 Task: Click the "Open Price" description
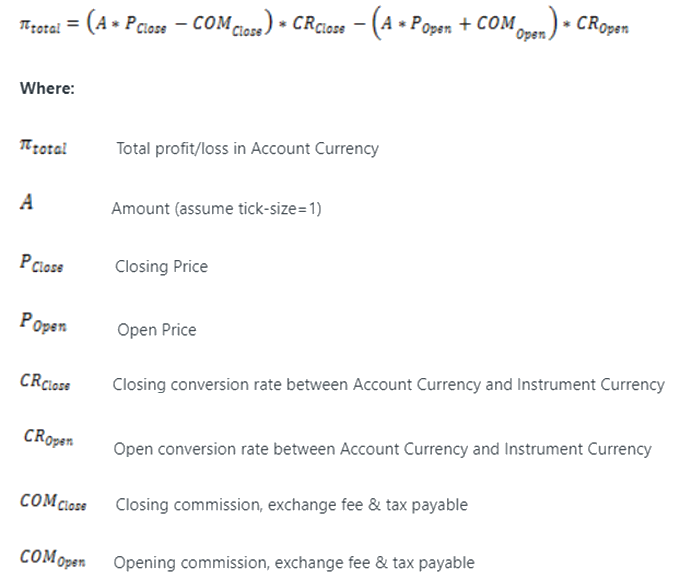point(157,330)
